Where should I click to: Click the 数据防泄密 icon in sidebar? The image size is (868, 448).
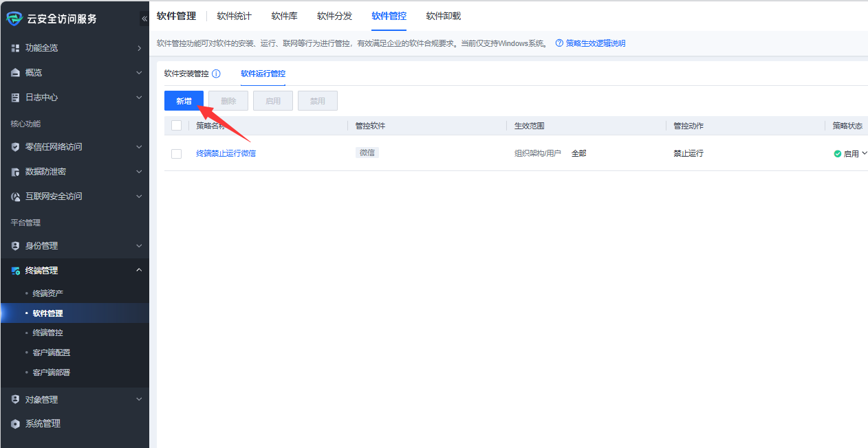(15, 172)
